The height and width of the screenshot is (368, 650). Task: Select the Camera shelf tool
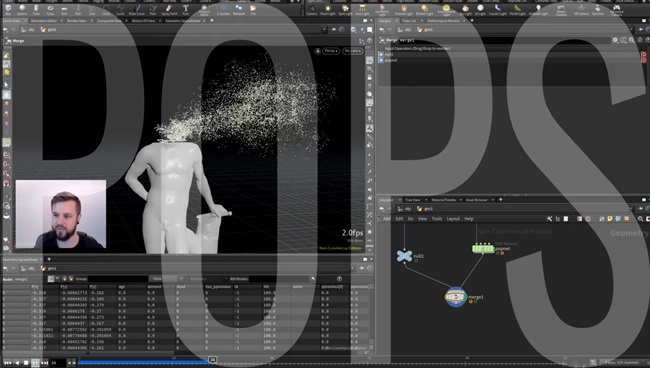(x=312, y=9)
